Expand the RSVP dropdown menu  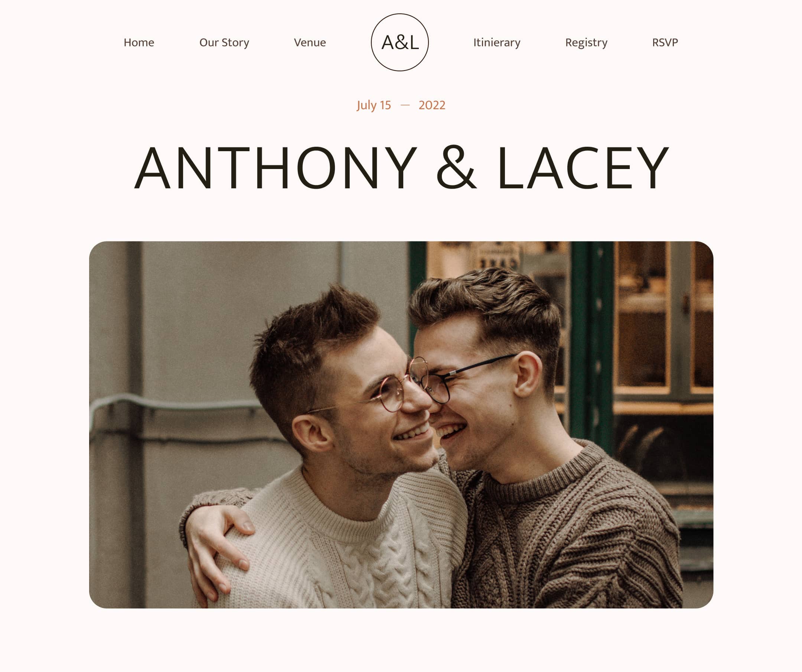(665, 42)
